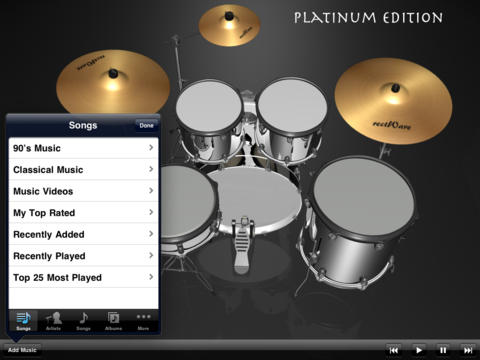Tap the small splash cymbal at top
The width and height of the screenshot is (480, 360).
coord(229,25)
